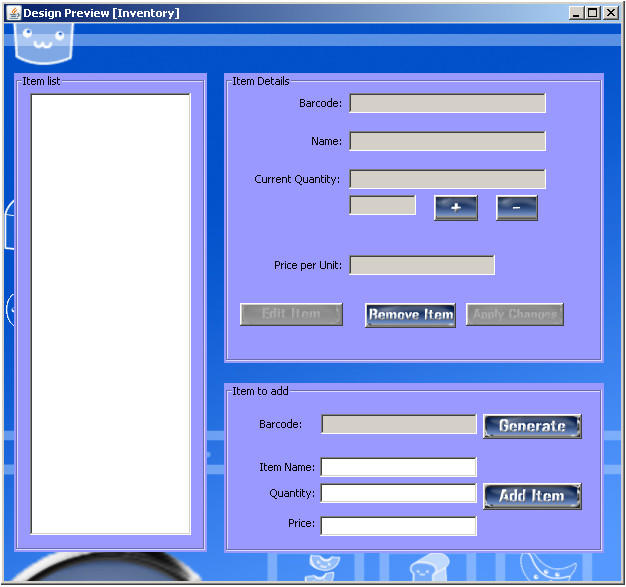Focus the Price per Unit field
Viewport: 626px width, 587px height.
422,265
